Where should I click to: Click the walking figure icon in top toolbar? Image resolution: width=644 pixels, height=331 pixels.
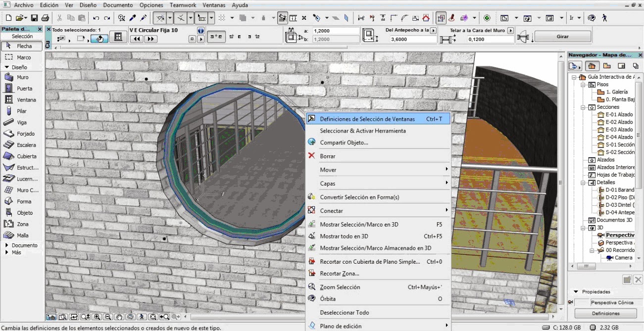coord(604,18)
